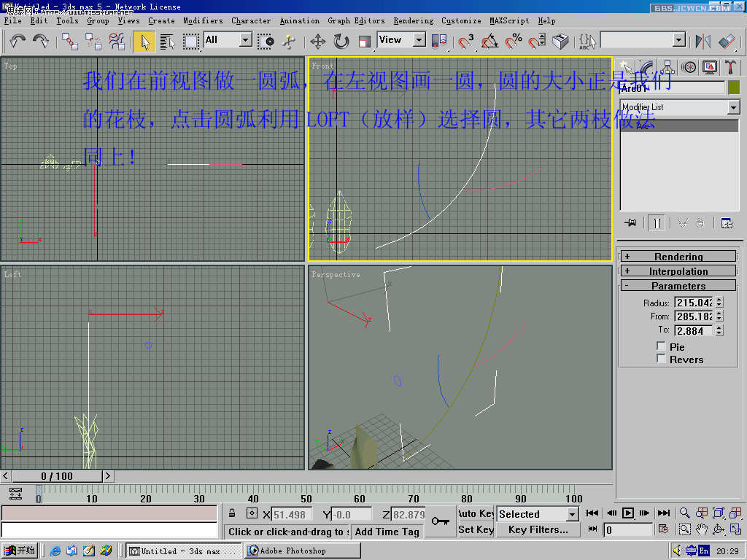Click the Radius spinner arrows
The width and height of the screenshot is (747, 560).
(x=719, y=303)
